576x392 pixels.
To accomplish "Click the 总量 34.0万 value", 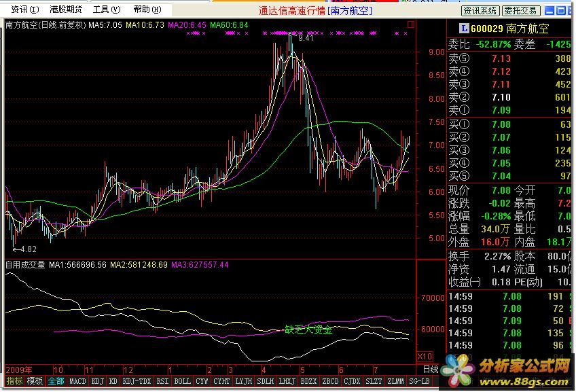I will coord(496,229).
